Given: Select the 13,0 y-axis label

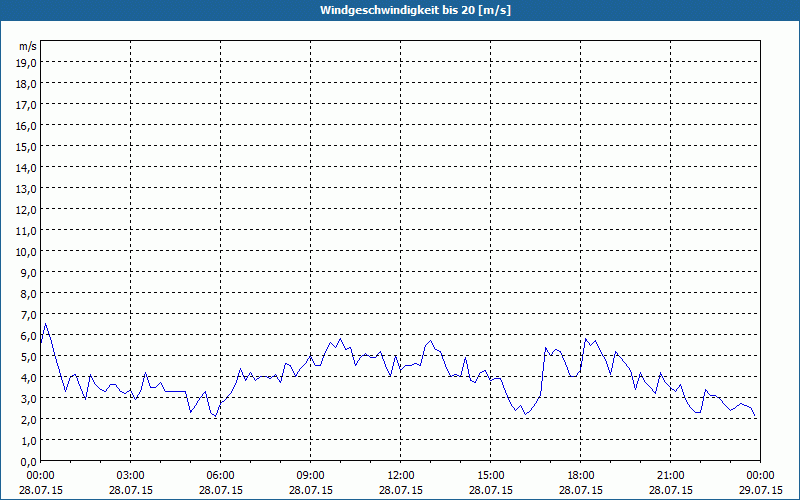Looking at the screenshot, I should pyautogui.click(x=27, y=189).
